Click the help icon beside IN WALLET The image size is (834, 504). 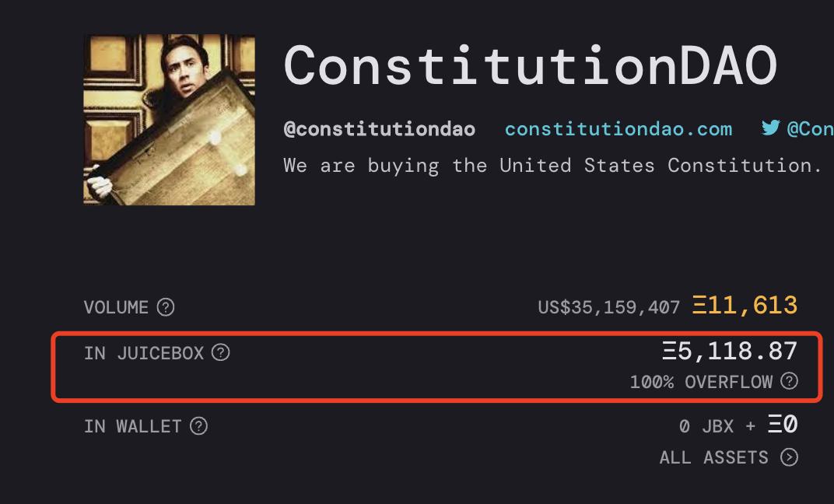point(199,426)
